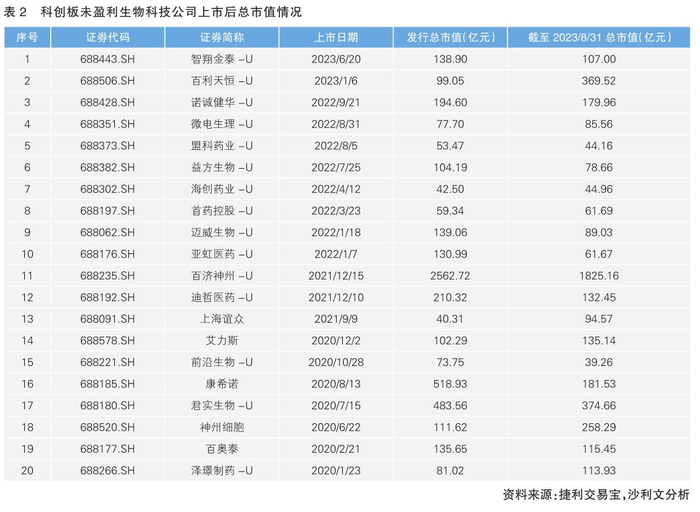Select company name 智翔金泰 –U
The width and height of the screenshot is (700, 512).
click(222, 59)
